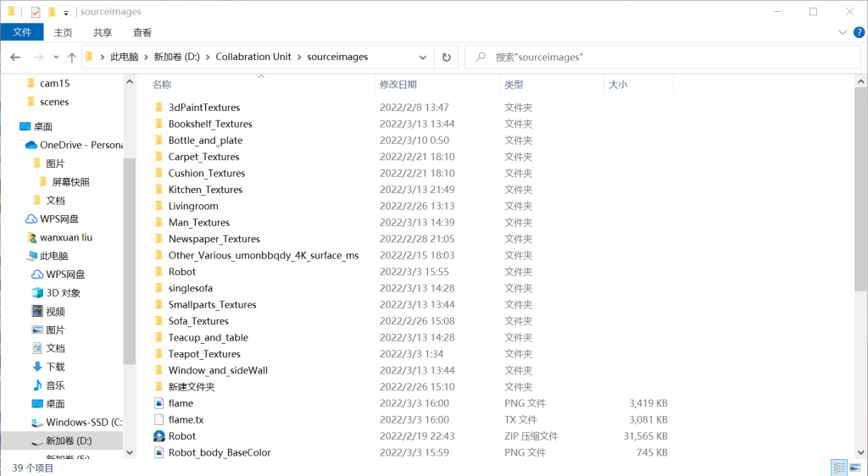Switch to large thumbnails view in status bar
Viewport: 868px width, 476px height.
tap(854, 468)
